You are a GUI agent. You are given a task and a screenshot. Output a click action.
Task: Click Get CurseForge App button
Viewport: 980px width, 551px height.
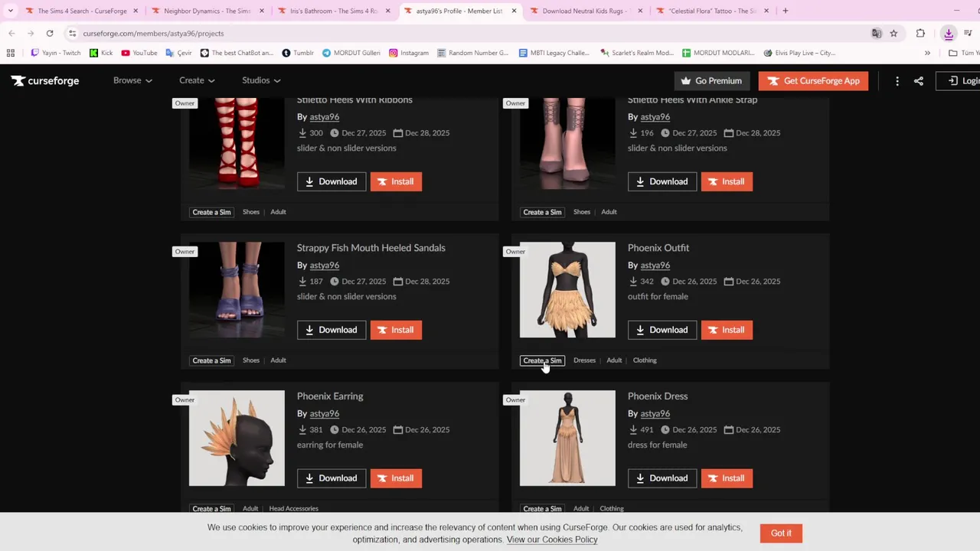(x=813, y=80)
